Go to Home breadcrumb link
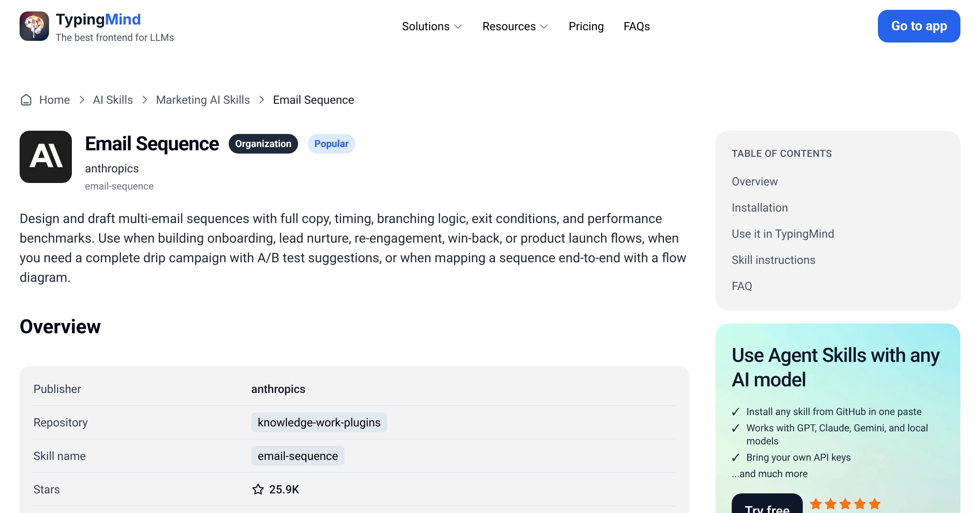This screenshot has width=980, height=513. click(54, 100)
